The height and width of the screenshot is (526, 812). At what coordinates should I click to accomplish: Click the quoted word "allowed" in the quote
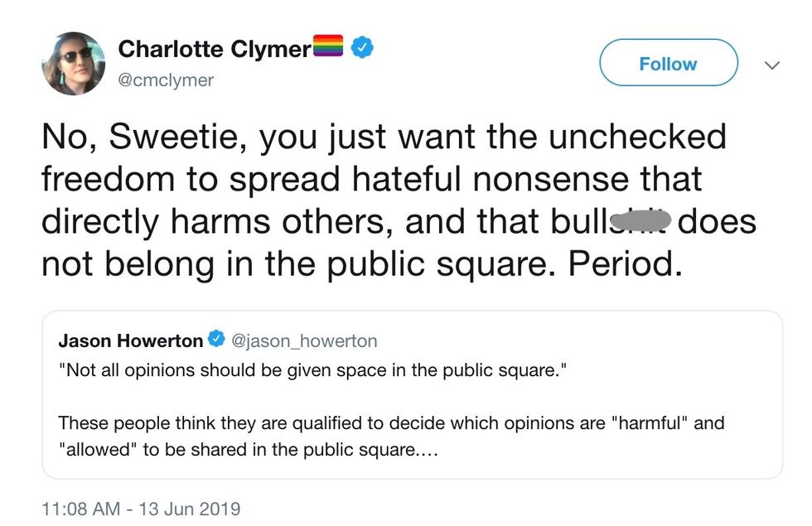point(97,449)
